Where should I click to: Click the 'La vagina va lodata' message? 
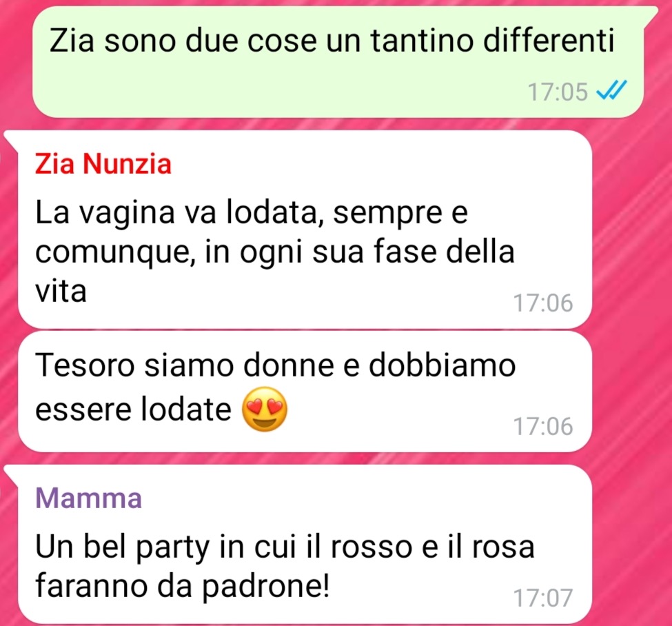coord(305,230)
